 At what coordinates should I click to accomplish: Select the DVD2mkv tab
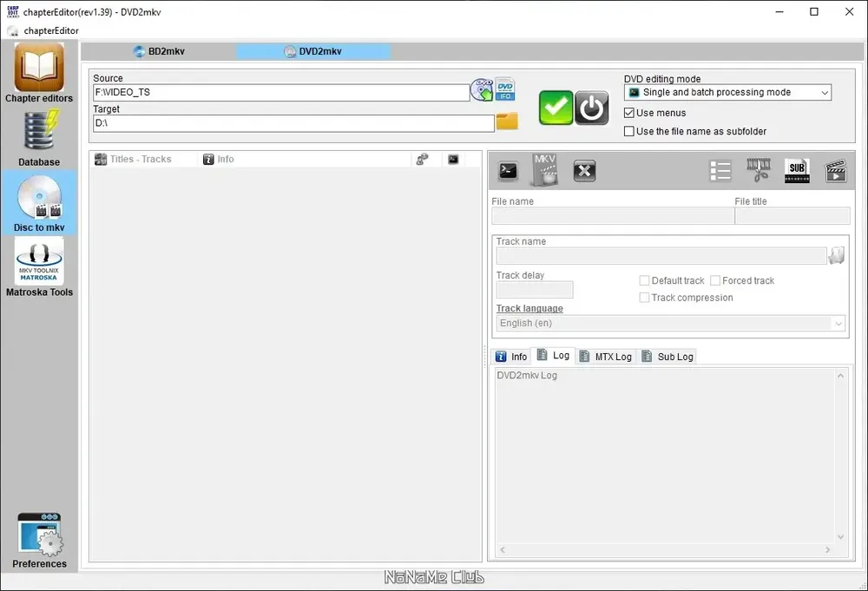[x=313, y=51]
